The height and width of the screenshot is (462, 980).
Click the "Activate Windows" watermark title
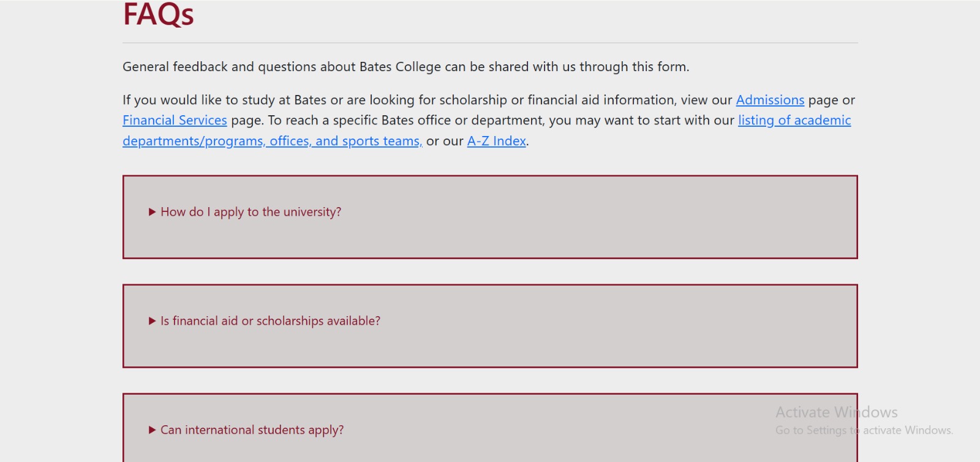[x=836, y=412]
